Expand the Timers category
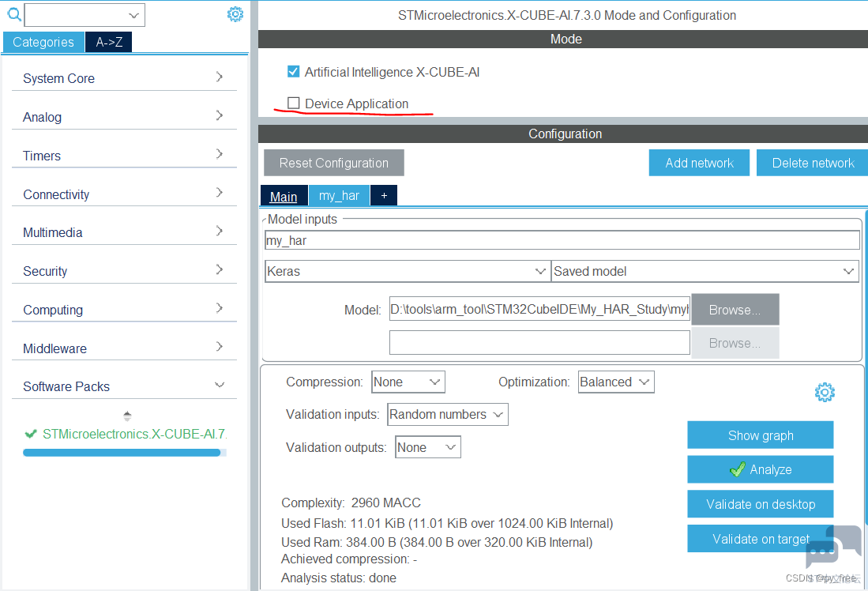The image size is (868, 591). 124,156
